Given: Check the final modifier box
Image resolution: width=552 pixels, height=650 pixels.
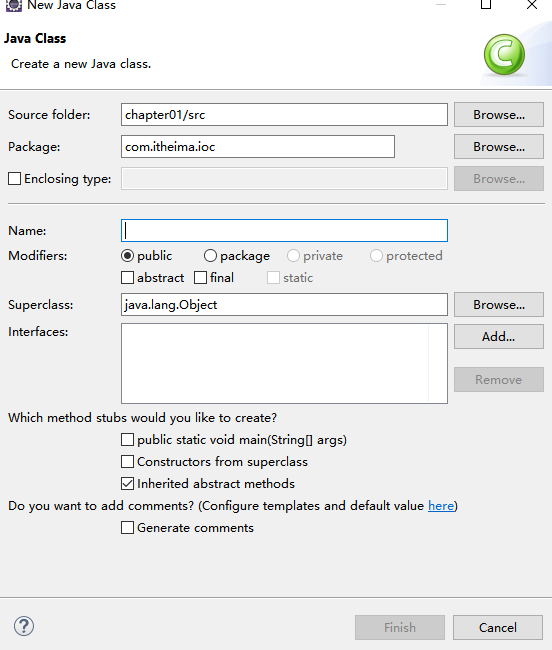Looking at the screenshot, I should pos(201,277).
